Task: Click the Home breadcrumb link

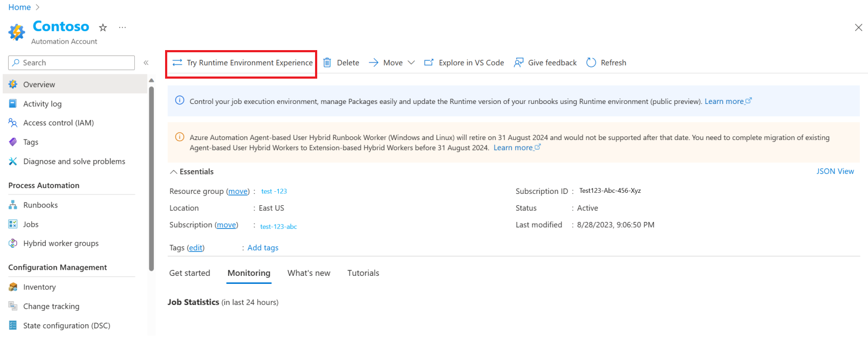Action: click(19, 7)
